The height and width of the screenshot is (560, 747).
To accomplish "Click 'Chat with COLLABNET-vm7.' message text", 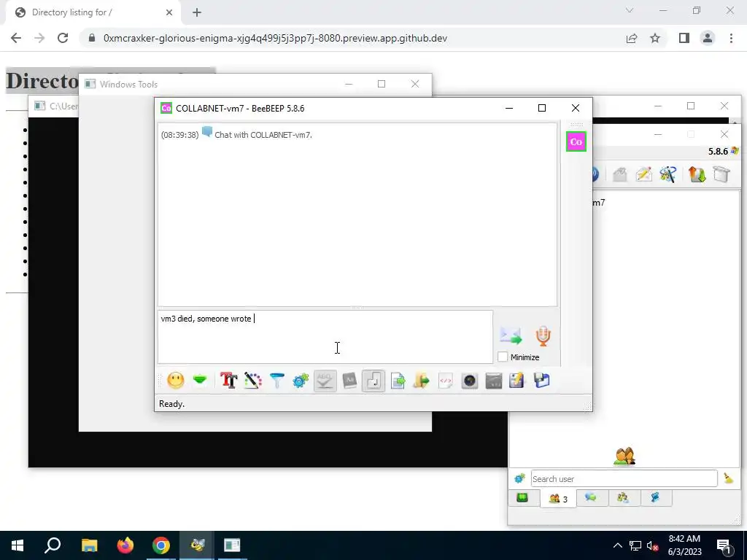I will (x=263, y=135).
